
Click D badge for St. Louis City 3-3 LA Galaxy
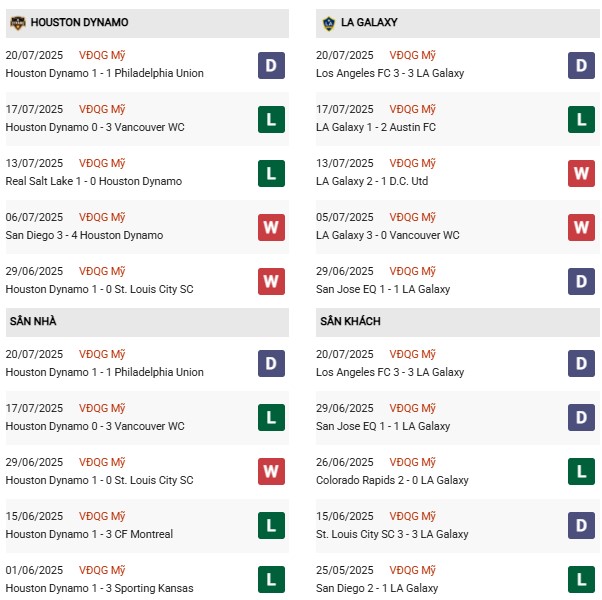582,526
